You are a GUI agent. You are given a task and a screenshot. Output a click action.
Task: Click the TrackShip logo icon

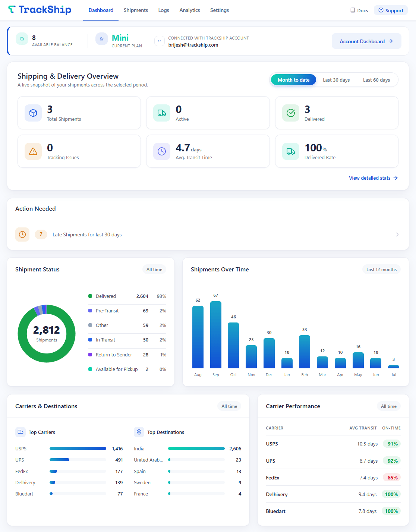click(12, 9)
